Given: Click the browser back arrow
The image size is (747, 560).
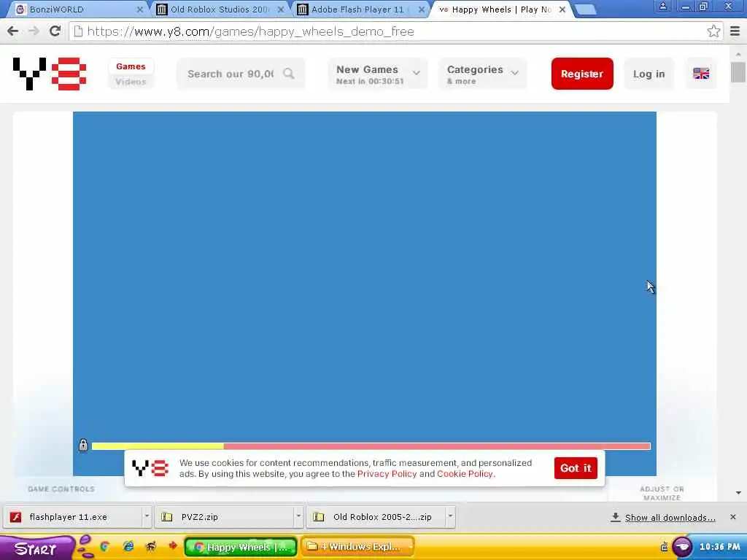Looking at the screenshot, I should [x=13, y=31].
